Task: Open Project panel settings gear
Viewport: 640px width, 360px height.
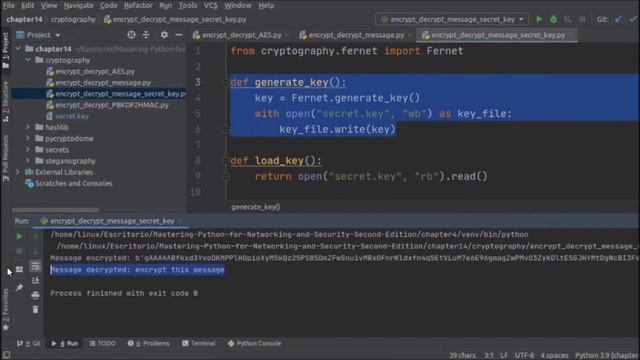Action: [x=164, y=35]
